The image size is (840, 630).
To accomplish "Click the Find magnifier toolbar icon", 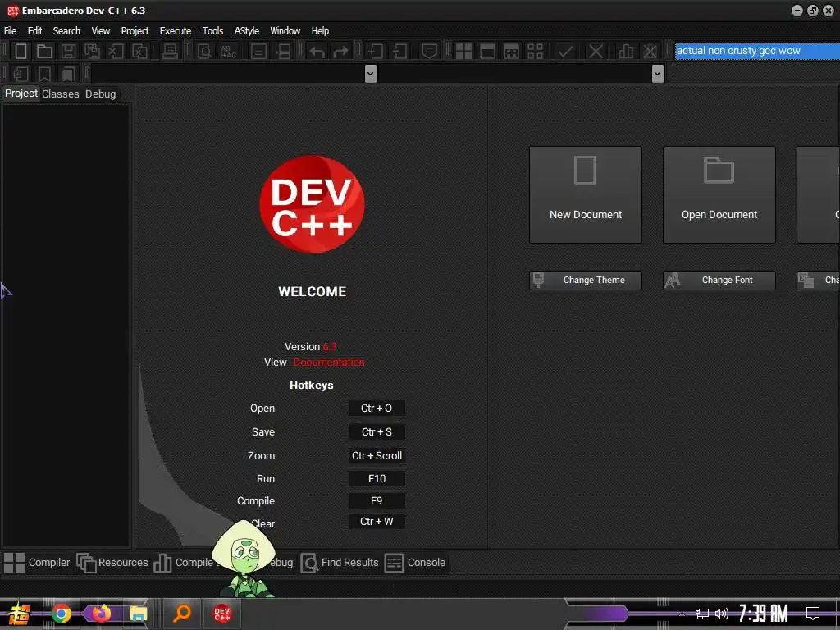I will [x=204, y=52].
